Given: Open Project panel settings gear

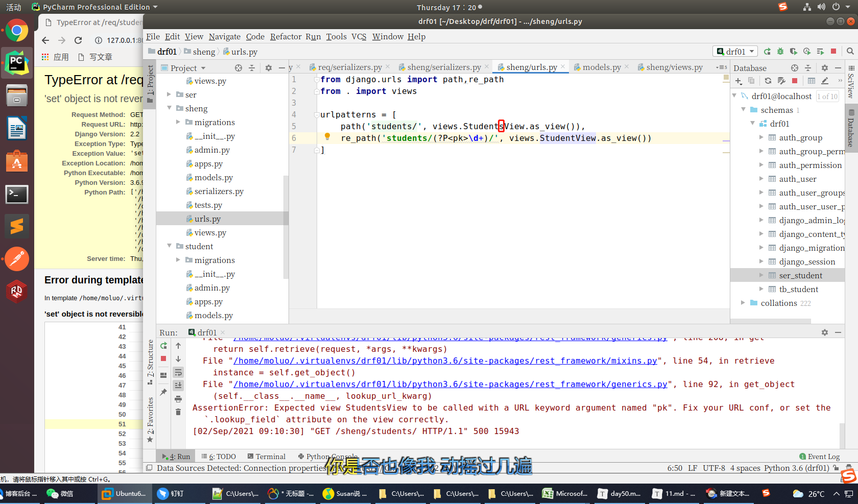Looking at the screenshot, I should pos(269,68).
